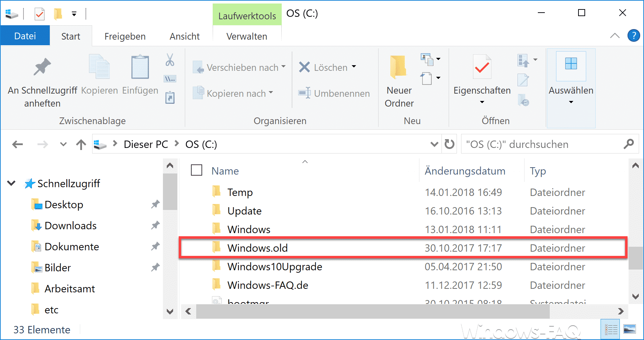Click the new item icon in Neu group
Image resolution: width=644 pixels, height=340 pixels.
pos(427,59)
